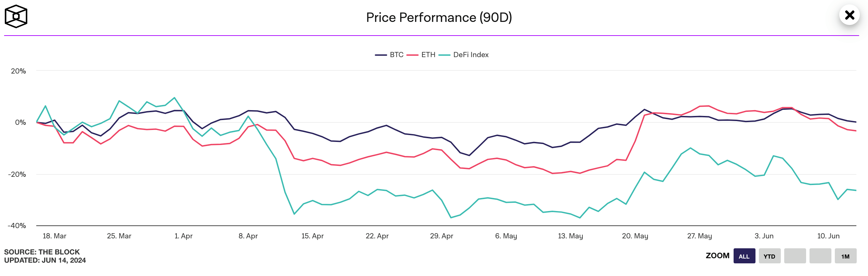Image resolution: width=868 pixels, height=276 pixels.
Task: Click the SOURCE: THE BLOCK text
Action: pos(42,252)
